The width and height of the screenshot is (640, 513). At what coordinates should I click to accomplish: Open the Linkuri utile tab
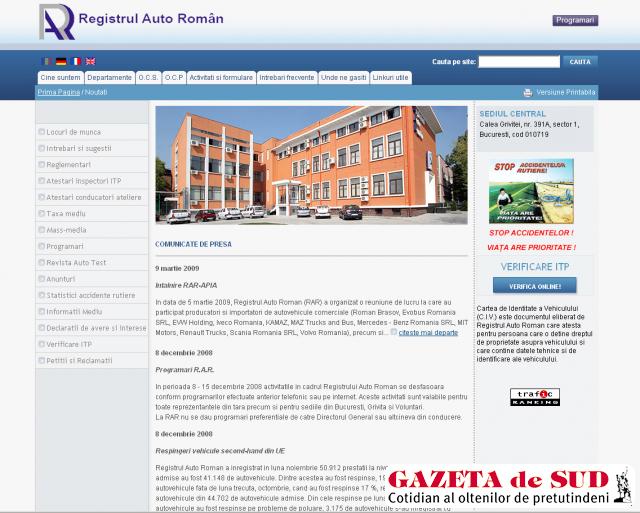point(391,78)
